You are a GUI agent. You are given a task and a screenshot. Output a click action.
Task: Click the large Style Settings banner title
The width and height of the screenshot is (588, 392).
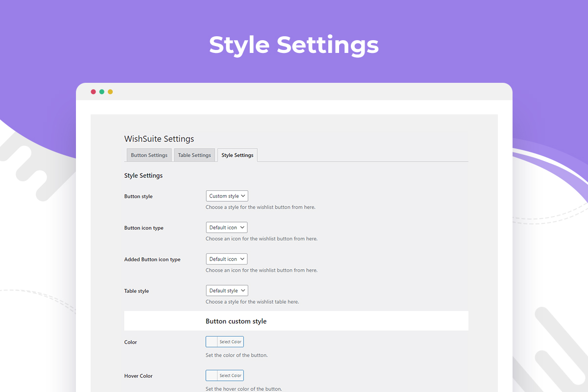294,45
